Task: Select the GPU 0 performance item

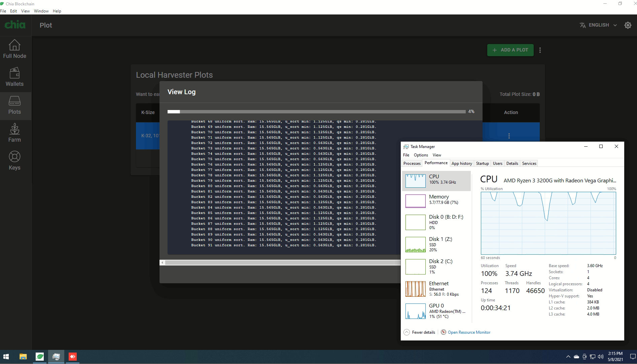Action: [x=436, y=311]
